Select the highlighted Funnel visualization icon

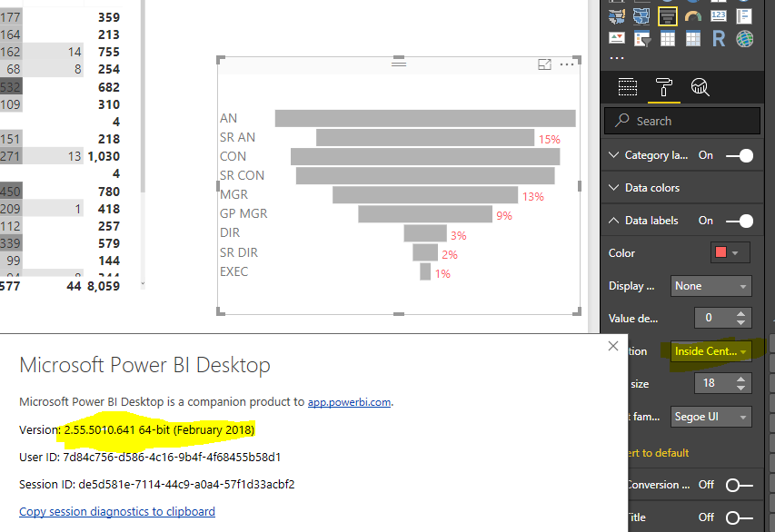click(x=667, y=16)
